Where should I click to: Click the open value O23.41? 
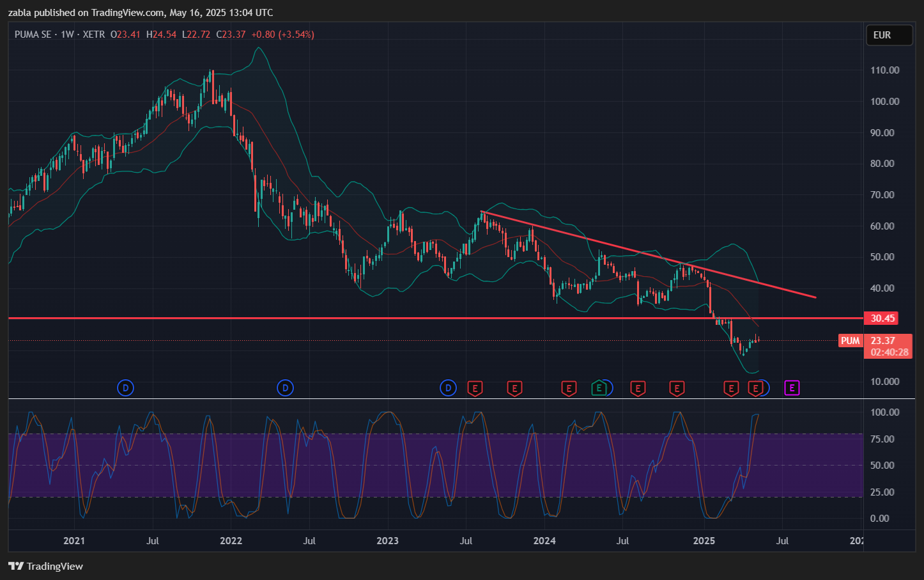pyautogui.click(x=125, y=35)
